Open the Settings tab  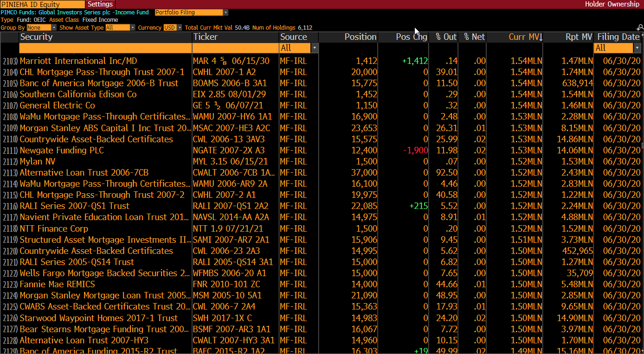tap(100, 4)
